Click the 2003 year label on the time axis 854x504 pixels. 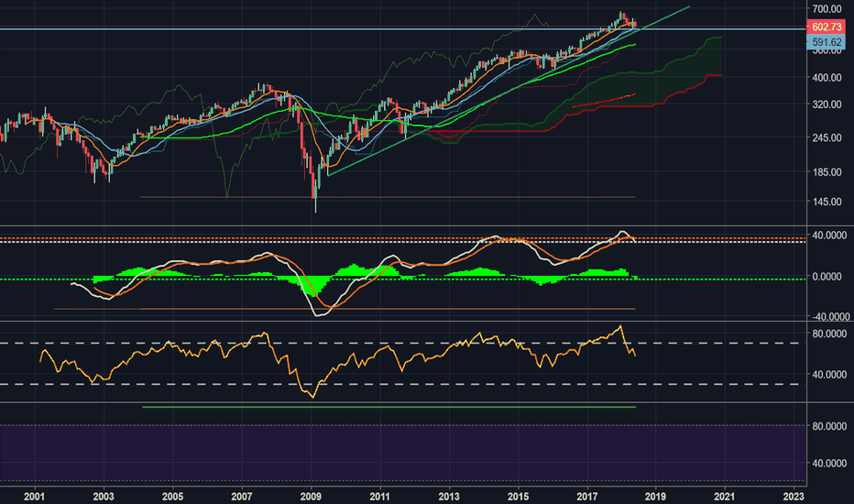pyautogui.click(x=104, y=497)
